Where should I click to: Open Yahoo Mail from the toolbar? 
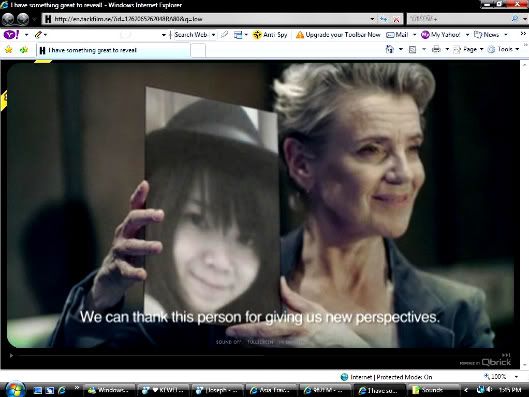tap(398, 35)
